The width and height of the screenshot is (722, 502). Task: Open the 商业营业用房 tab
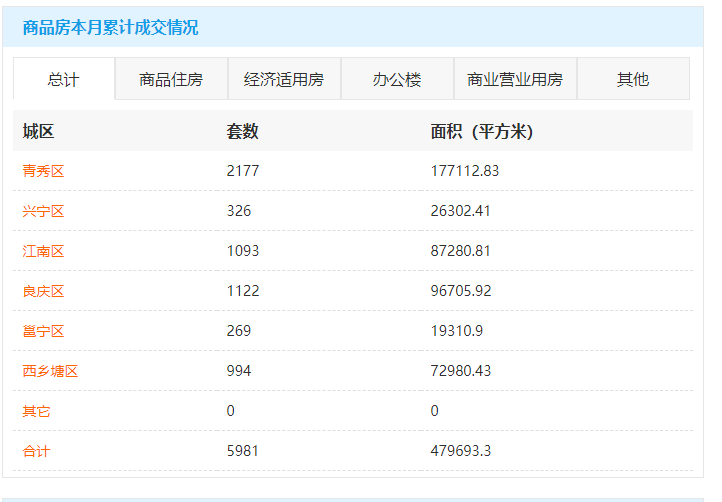pos(515,79)
